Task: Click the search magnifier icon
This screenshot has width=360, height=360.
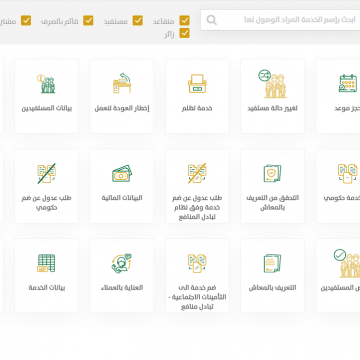Action: [x=212, y=20]
